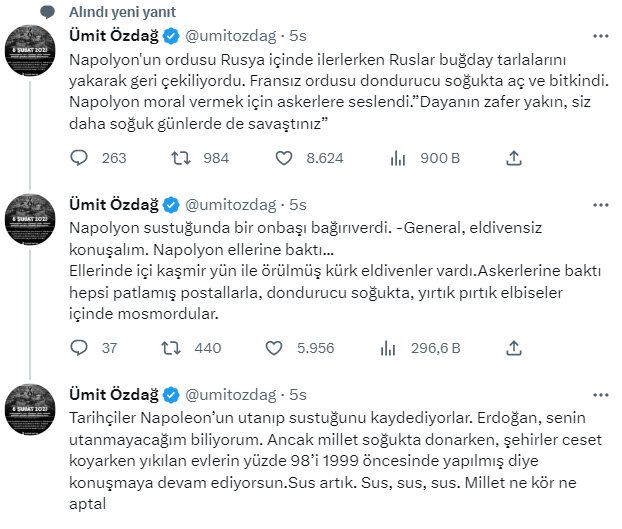Open the third tweet's 5s timestamp

(x=297, y=394)
